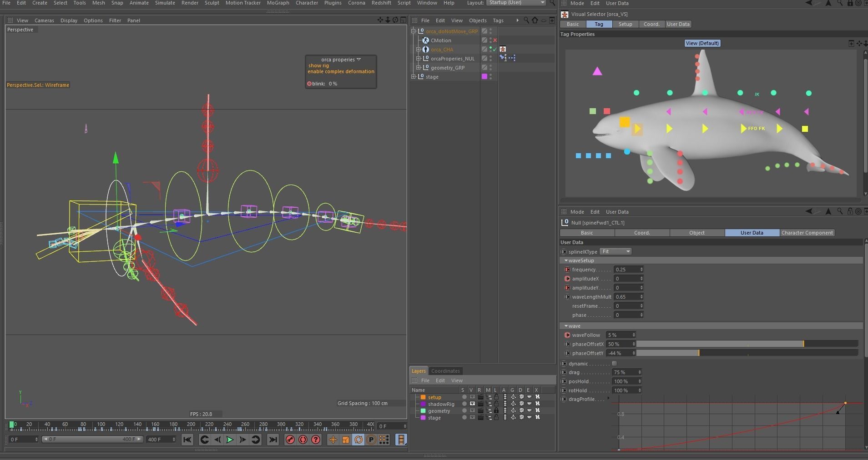
Task: Open splineIKType Fit dropdown
Action: click(616, 251)
